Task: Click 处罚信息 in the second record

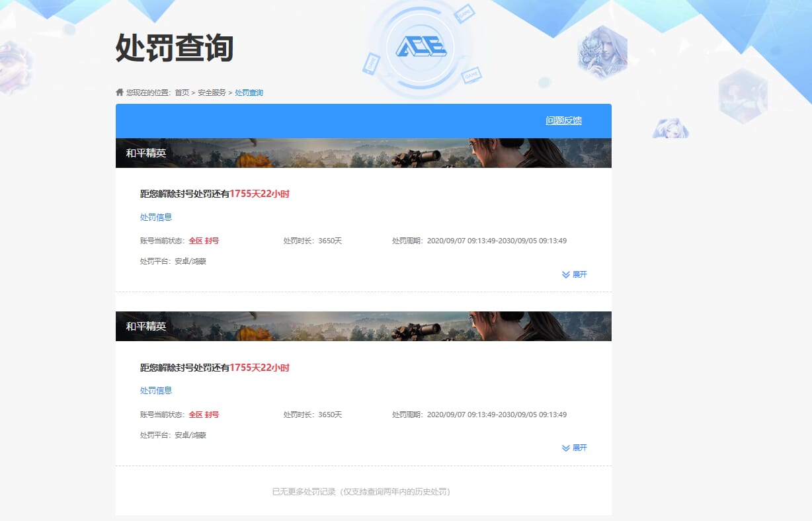Action: click(x=156, y=391)
